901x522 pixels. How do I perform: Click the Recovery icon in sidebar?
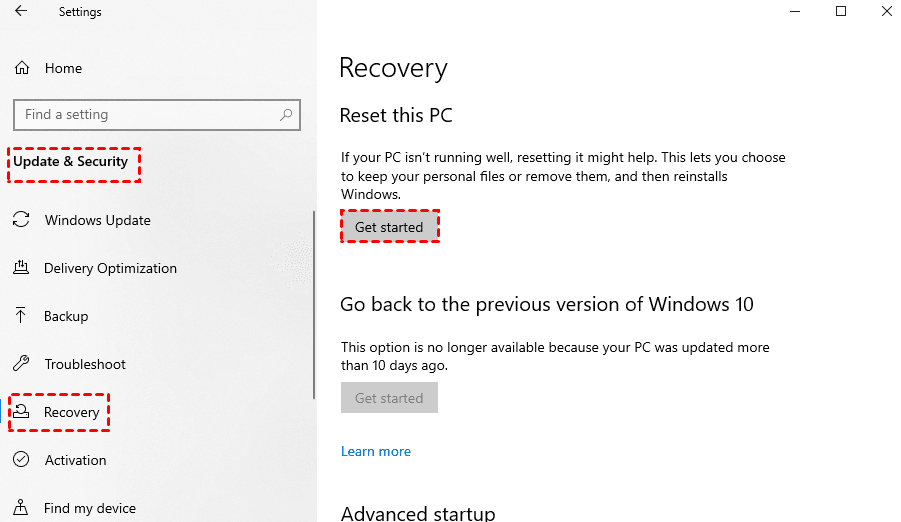(x=21, y=412)
